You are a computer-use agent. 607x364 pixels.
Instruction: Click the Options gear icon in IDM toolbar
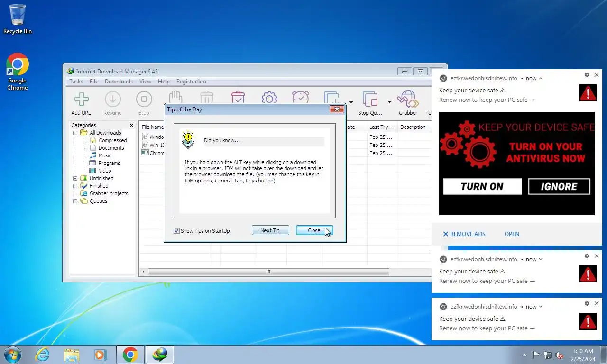(x=269, y=98)
